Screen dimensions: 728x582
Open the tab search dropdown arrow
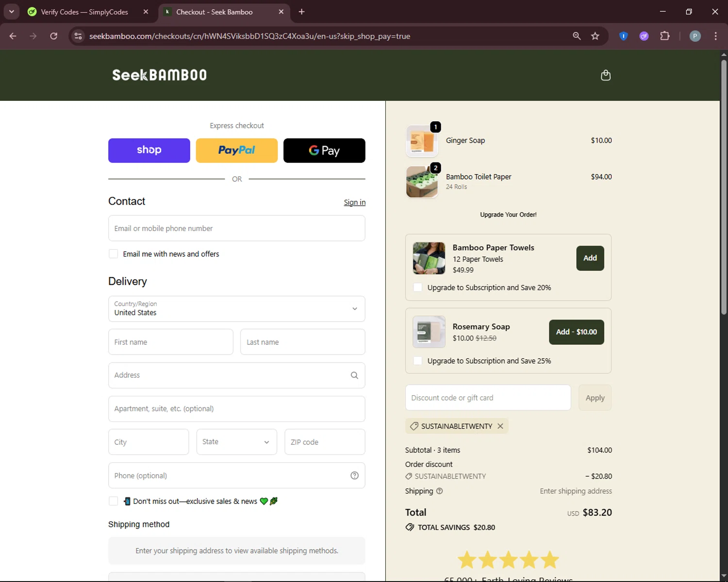[11, 12]
